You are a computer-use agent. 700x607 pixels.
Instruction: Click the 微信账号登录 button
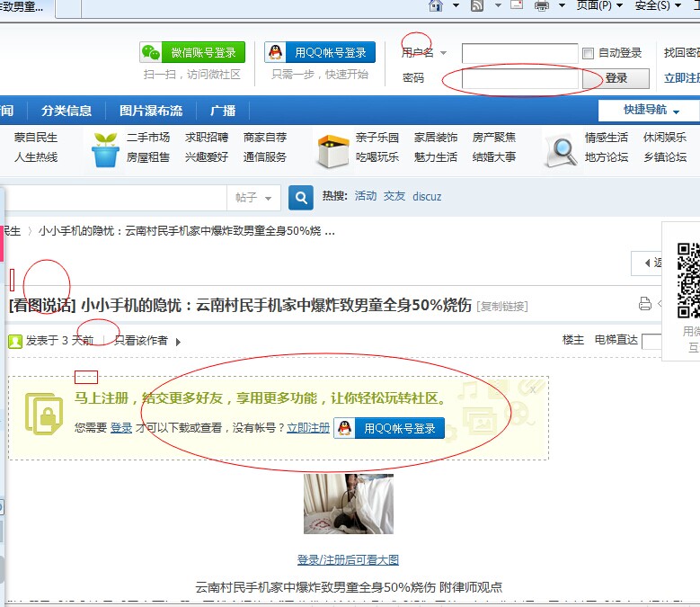pyautogui.click(x=192, y=52)
